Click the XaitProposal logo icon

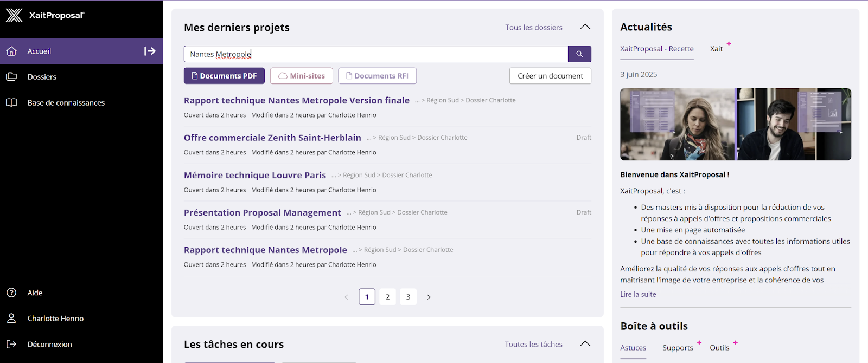(x=14, y=15)
